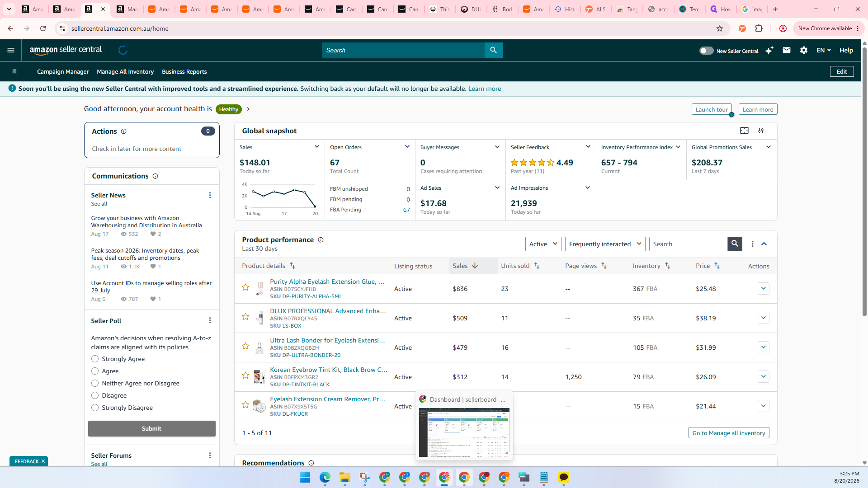Select Strongly Agree radio option

[95, 359]
